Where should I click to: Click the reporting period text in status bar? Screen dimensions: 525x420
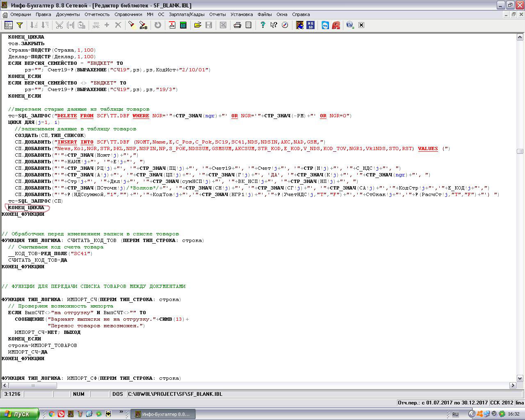tap(443, 403)
